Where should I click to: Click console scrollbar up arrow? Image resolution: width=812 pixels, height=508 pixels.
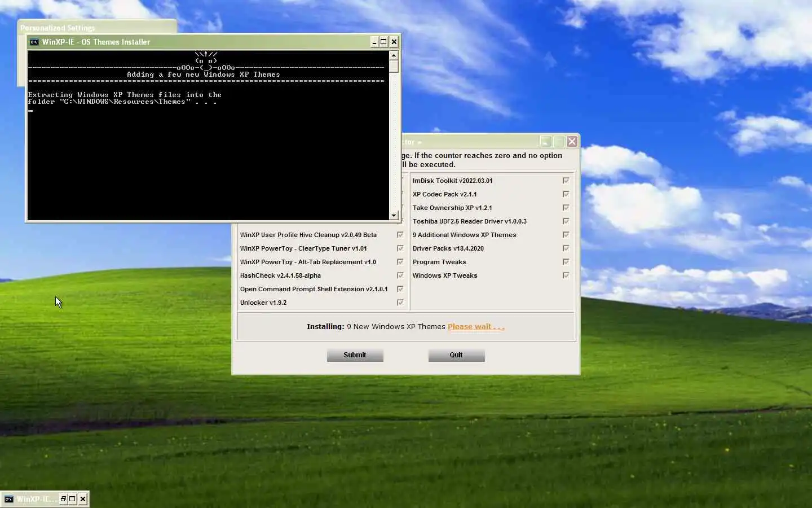[394, 55]
